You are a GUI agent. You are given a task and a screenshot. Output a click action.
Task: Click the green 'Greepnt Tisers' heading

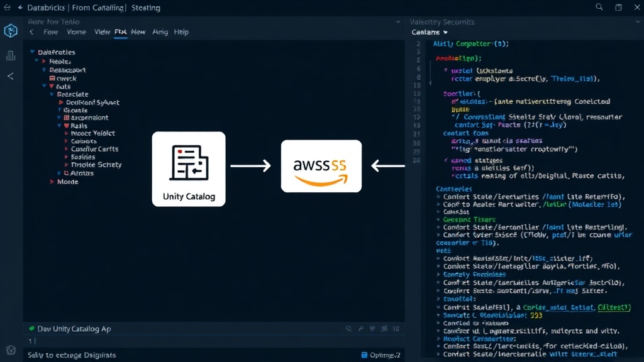[469, 219]
